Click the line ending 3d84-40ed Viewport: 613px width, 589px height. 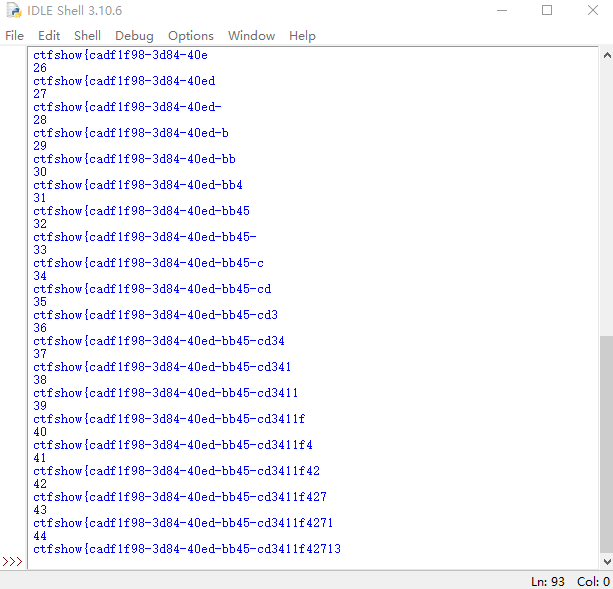[x=124, y=81]
